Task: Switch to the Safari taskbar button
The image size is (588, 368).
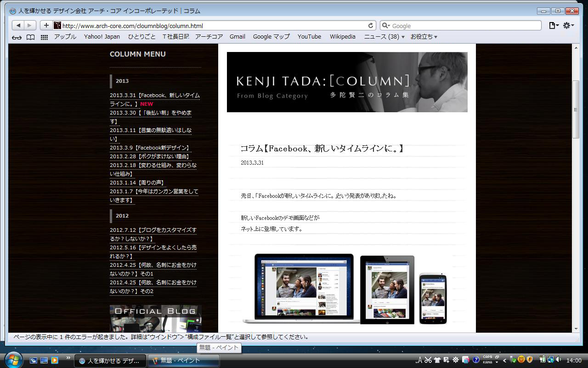Action: click(x=110, y=361)
